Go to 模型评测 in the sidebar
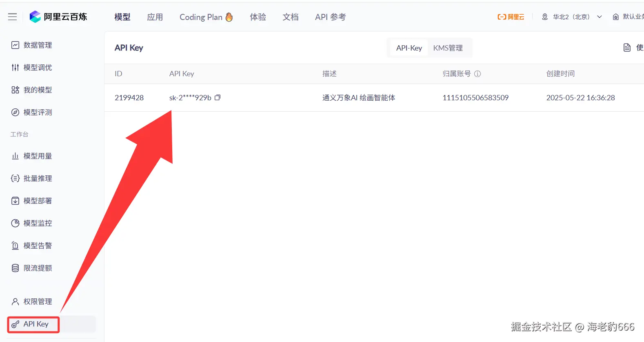Viewport: 644px width, 342px height. pos(38,112)
